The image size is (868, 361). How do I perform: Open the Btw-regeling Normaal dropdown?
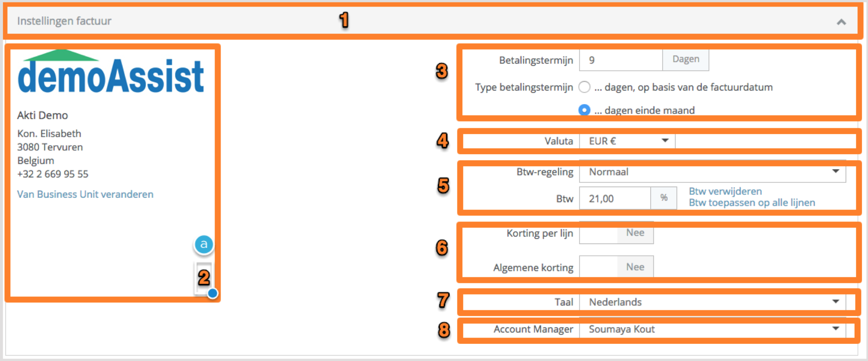[712, 172]
